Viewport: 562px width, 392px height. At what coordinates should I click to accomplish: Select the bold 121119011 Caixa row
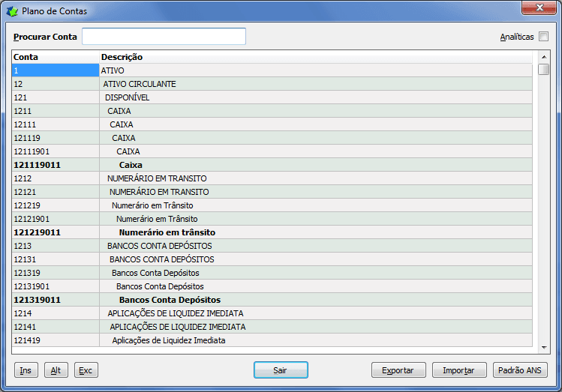tap(131, 165)
